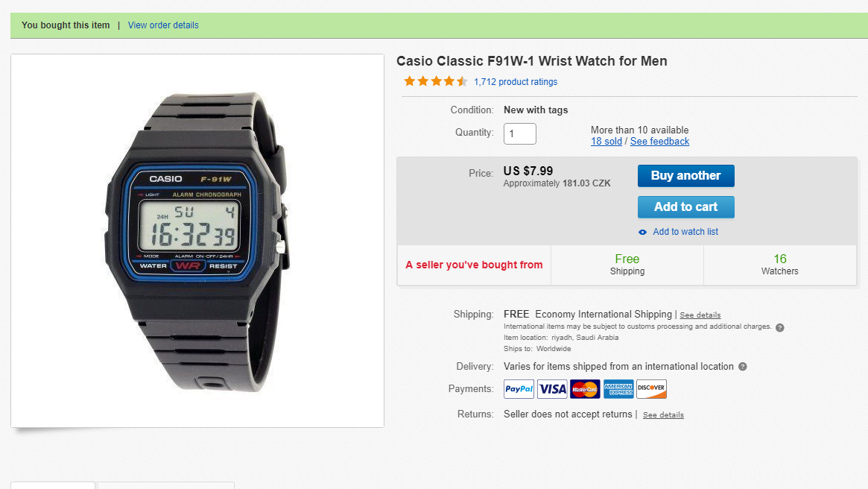Click the MasterCard payment icon
This screenshot has height=489, width=868.
coord(585,389)
